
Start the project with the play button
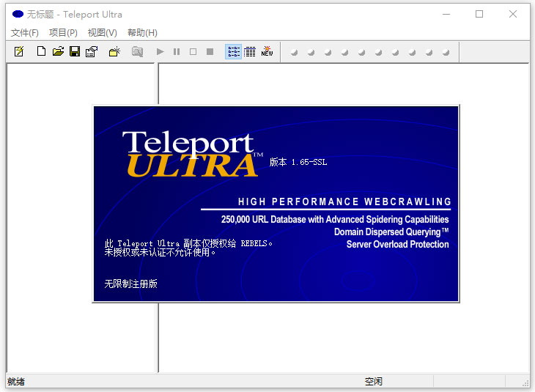160,51
